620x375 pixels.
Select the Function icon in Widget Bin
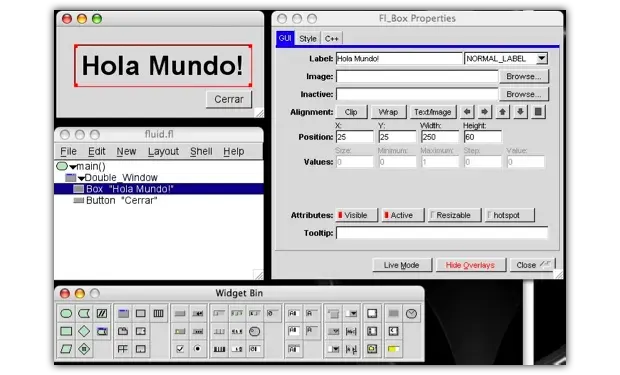coord(66,314)
